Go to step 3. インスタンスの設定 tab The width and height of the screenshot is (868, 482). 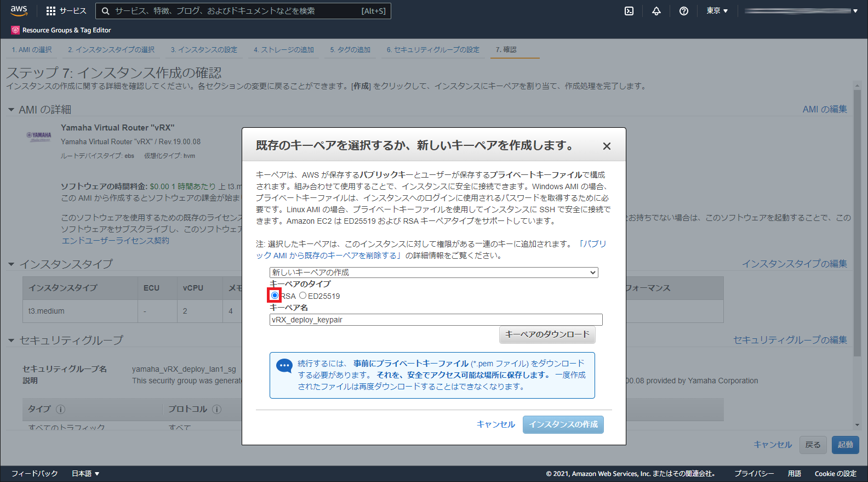[204, 50]
